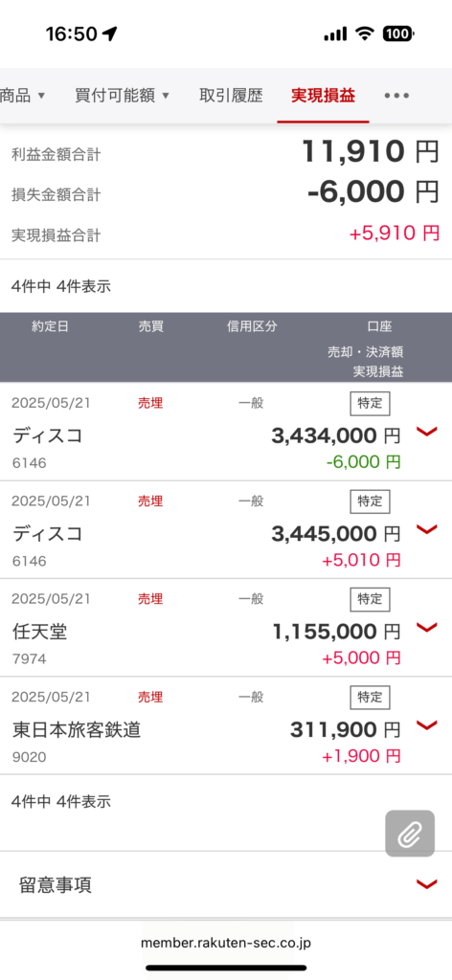
Task: Tap the 東日本旅客鉄道 stock name
Action: tap(77, 729)
